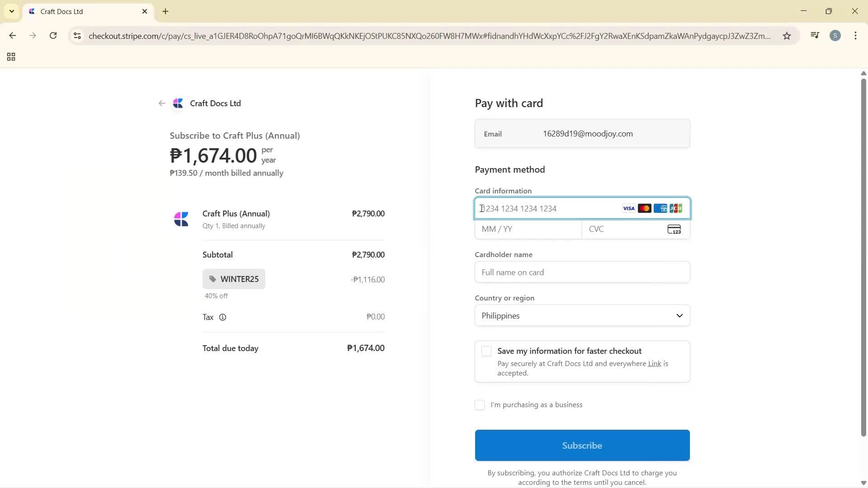The image size is (868, 488).
Task: Click the American Express icon
Action: tap(660, 208)
